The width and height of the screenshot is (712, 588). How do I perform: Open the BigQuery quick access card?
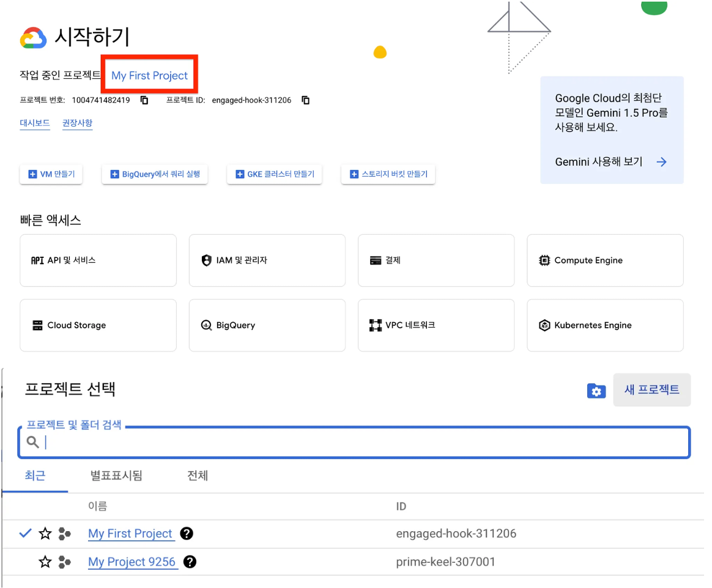pyautogui.click(x=267, y=325)
